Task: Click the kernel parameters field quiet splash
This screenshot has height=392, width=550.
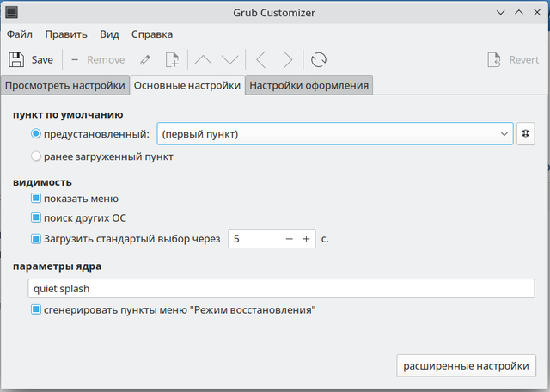Action: [281, 289]
